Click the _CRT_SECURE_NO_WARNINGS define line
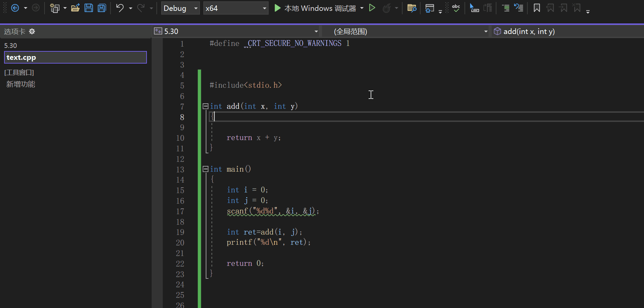 pyautogui.click(x=279, y=44)
